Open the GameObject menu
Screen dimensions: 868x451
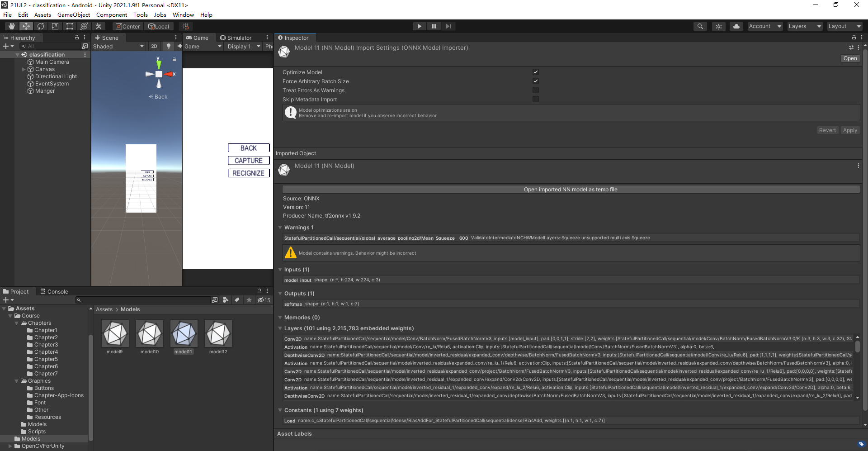74,14
